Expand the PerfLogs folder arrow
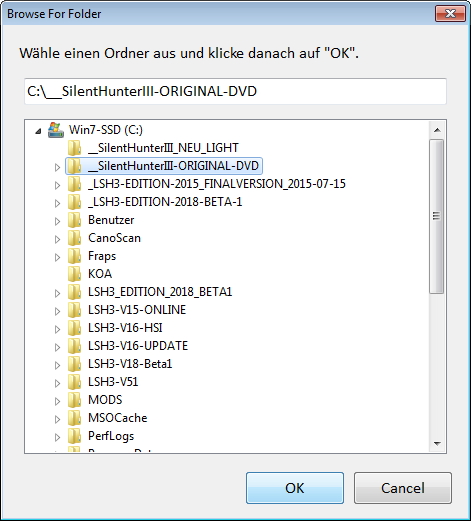 pyautogui.click(x=57, y=437)
